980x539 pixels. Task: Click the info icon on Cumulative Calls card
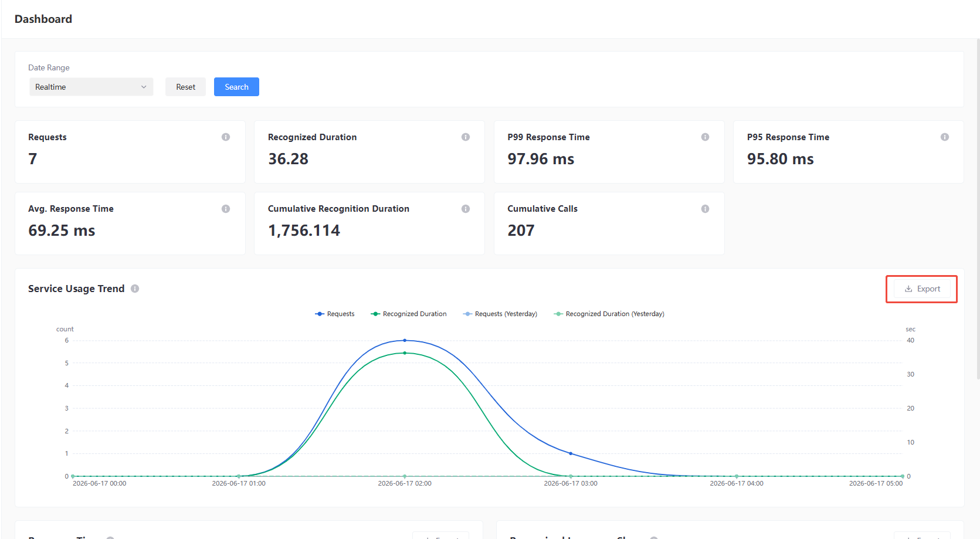tap(705, 209)
